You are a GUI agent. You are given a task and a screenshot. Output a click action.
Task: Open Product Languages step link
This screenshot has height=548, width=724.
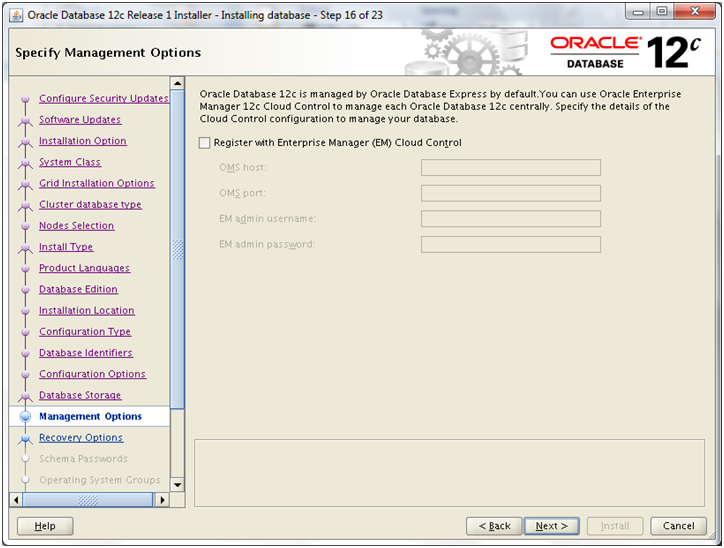pos(84,268)
